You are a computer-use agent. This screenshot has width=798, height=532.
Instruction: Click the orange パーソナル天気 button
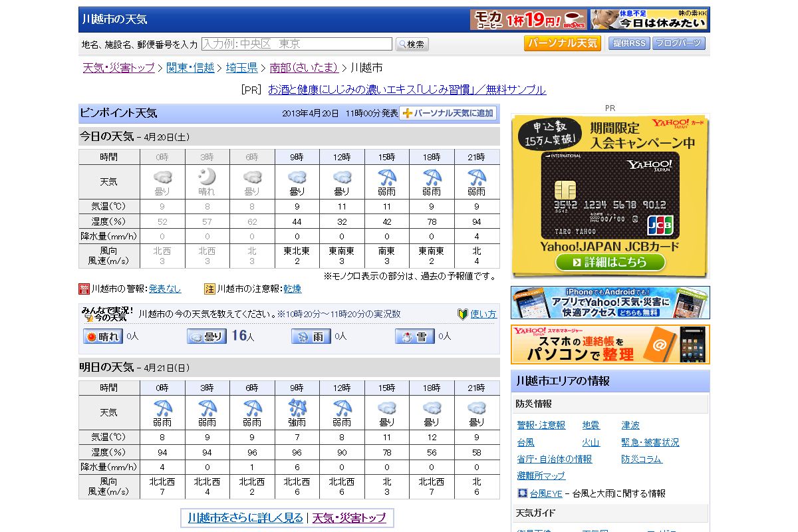click(563, 43)
